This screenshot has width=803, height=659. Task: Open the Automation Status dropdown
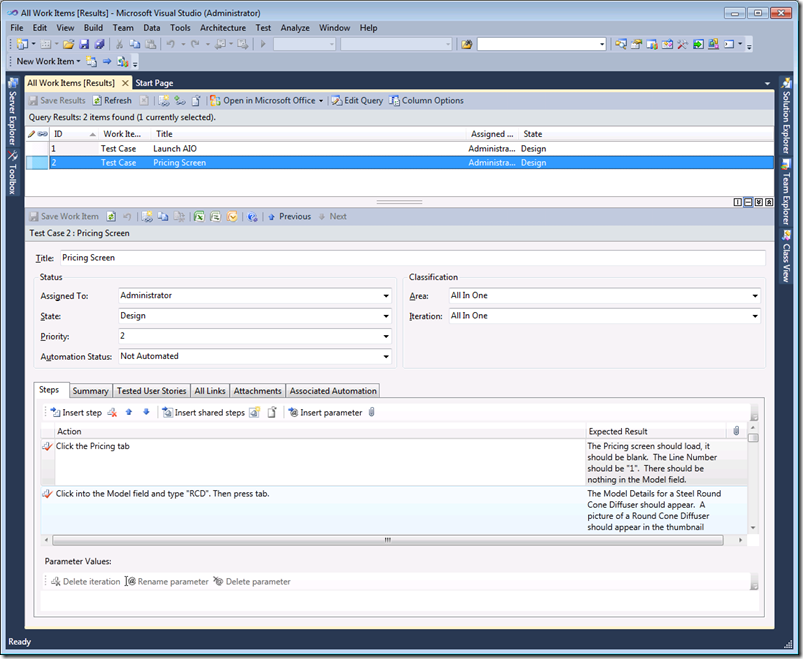[x=386, y=356]
